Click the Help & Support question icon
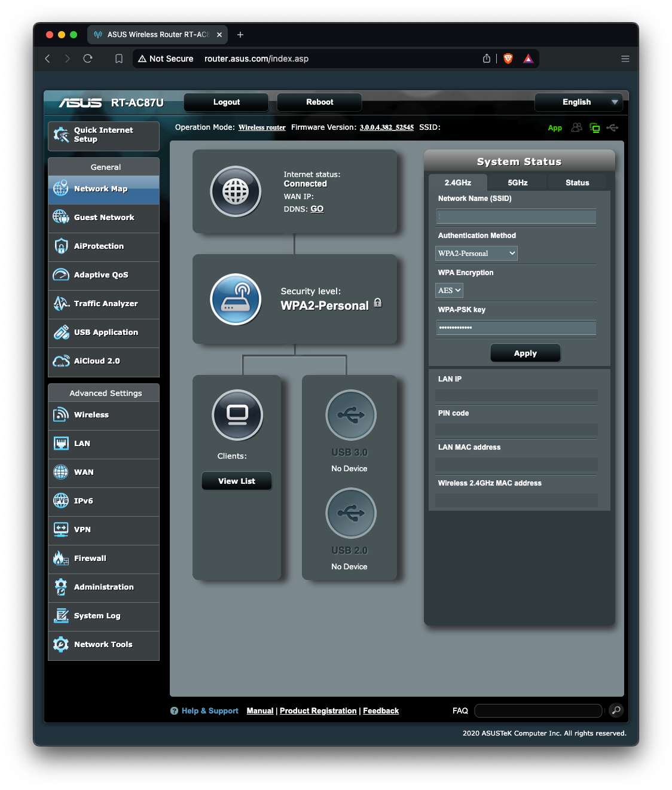672x790 pixels. (x=174, y=711)
